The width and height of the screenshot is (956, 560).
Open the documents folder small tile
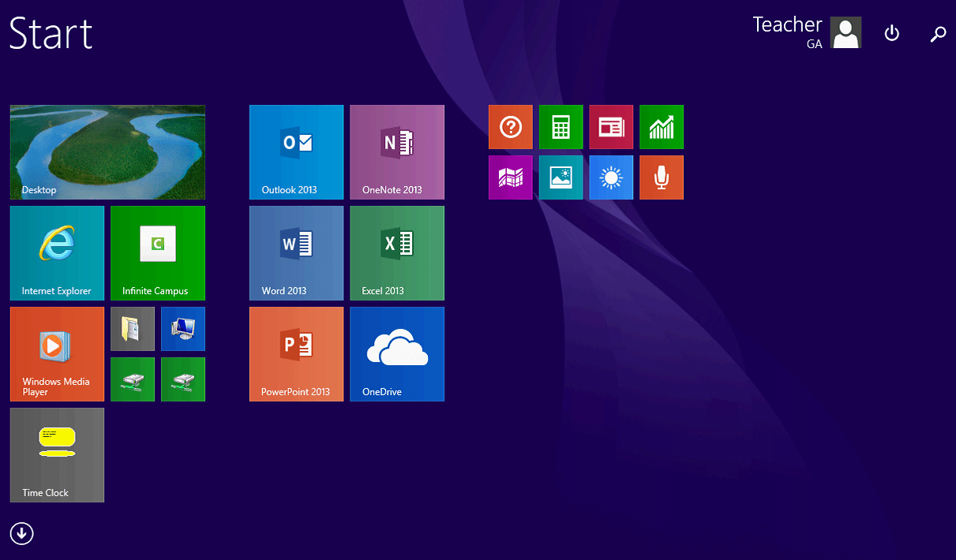[133, 329]
